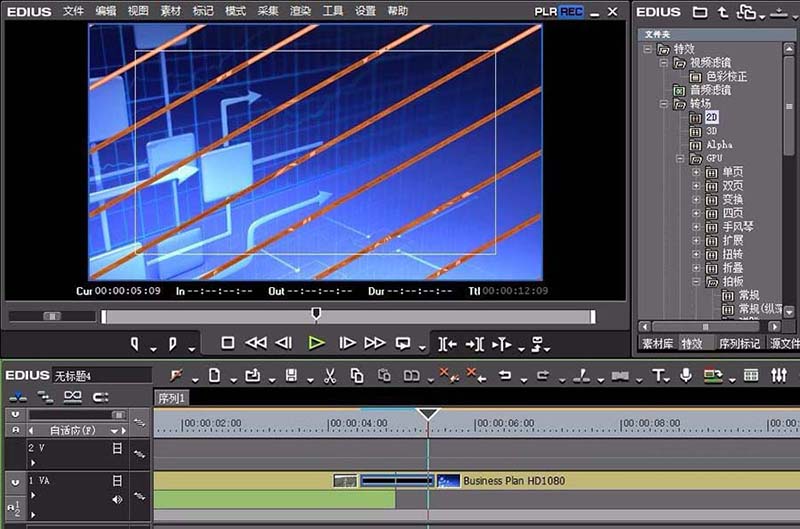Collapse the 特效 root folder
The image size is (800, 529).
coord(647,49)
